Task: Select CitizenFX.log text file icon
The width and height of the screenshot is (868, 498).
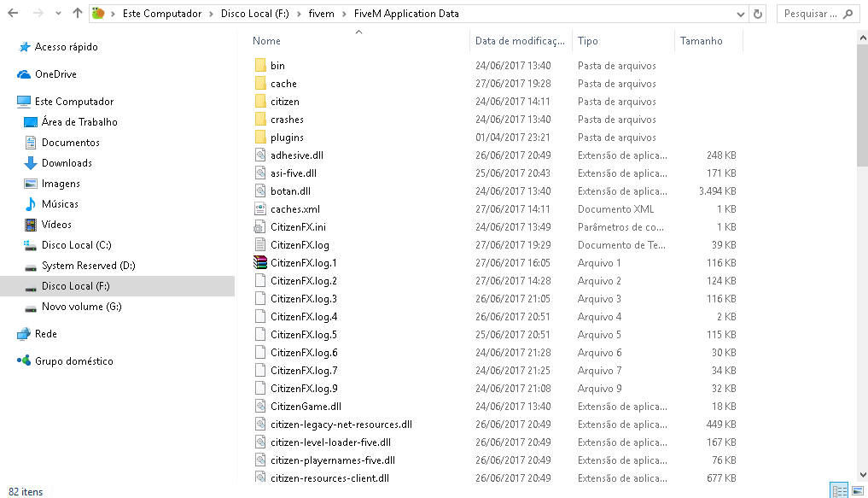Action: coord(260,244)
